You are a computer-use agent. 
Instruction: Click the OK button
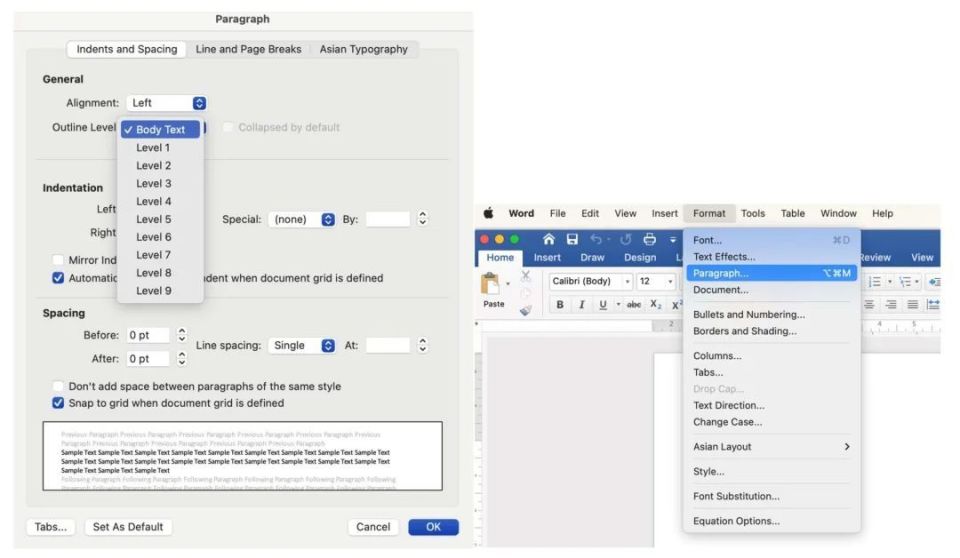click(x=433, y=527)
